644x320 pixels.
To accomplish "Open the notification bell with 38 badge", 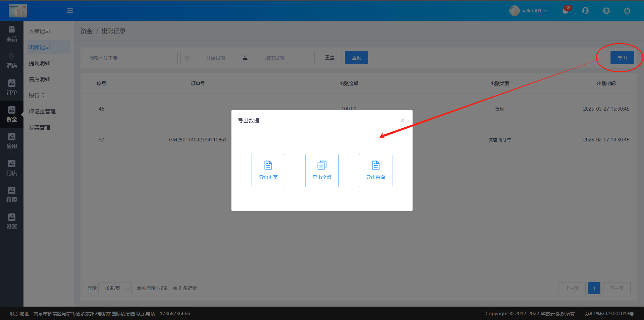I will click(565, 11).
